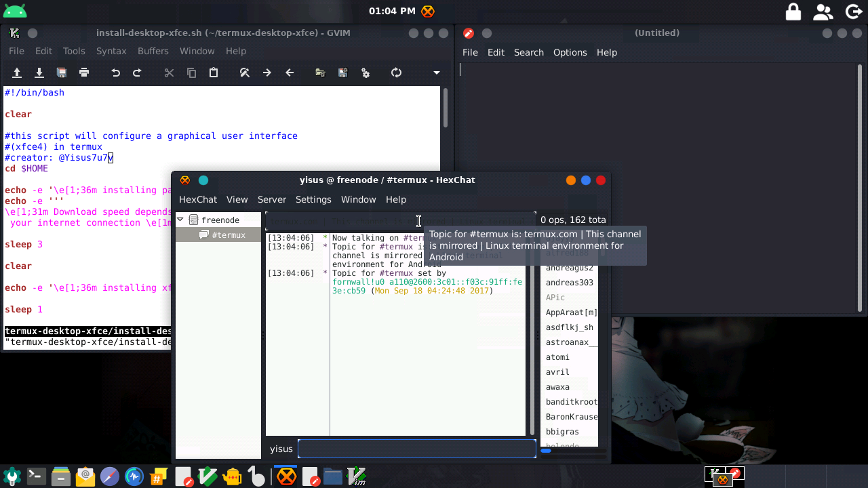This screenshot has height=488, width=868.
Task: Open Search menu in Untitled editor window
Action: point(529,52)
